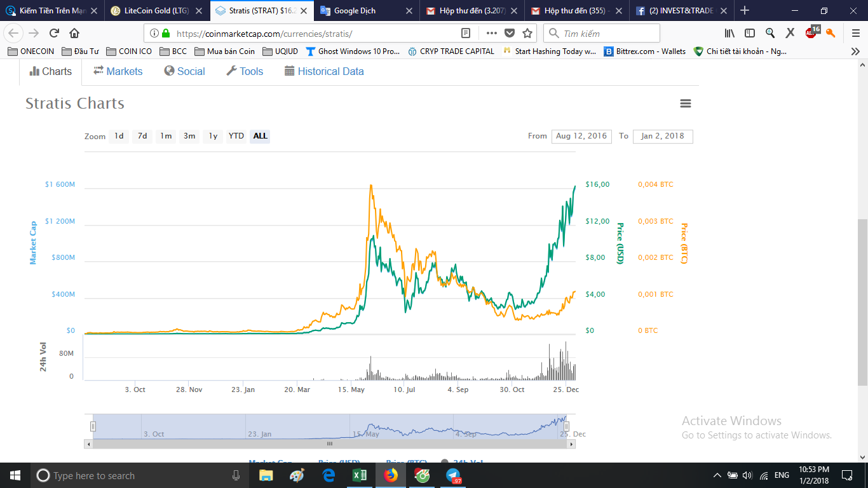Click the magnifier extension icon in the toolbar
Image resolution: width=868 pixels, height=488 pixels.
point(770,33)
